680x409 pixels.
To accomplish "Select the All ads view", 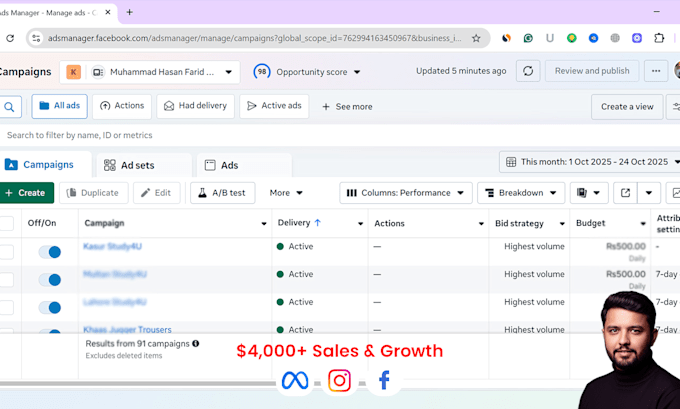I will pos(59,106).
